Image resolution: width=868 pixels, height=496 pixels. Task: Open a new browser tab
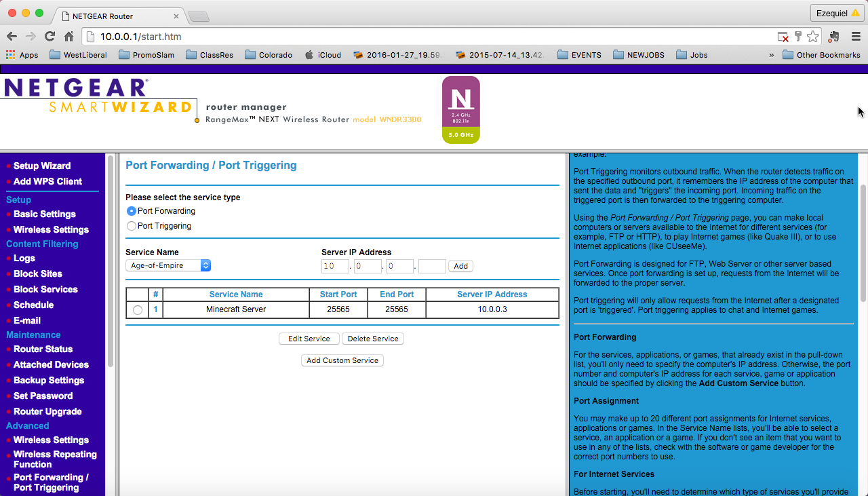coord(197,16)
